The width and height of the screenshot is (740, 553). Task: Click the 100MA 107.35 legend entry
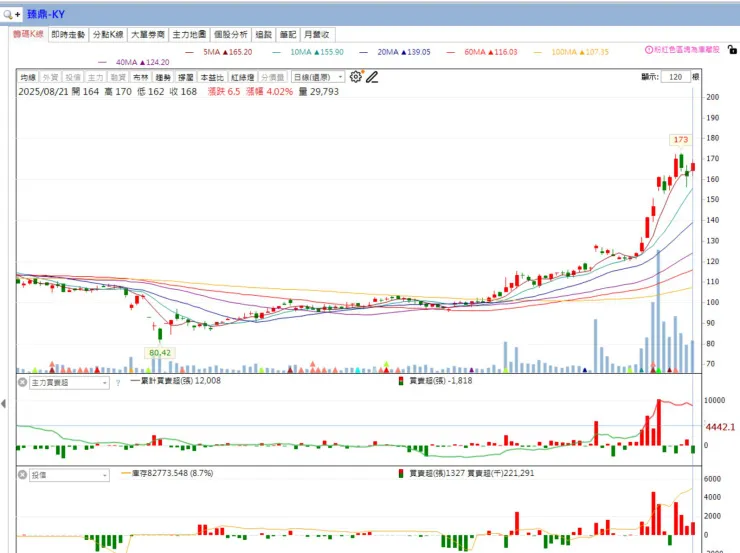click(x=572, y=52)
